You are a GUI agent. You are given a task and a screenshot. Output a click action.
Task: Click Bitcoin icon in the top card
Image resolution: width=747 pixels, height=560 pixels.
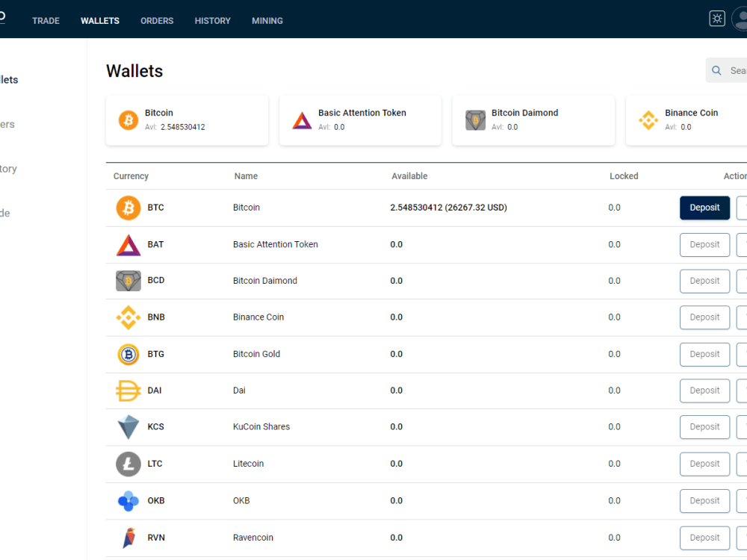coord(128,120)
